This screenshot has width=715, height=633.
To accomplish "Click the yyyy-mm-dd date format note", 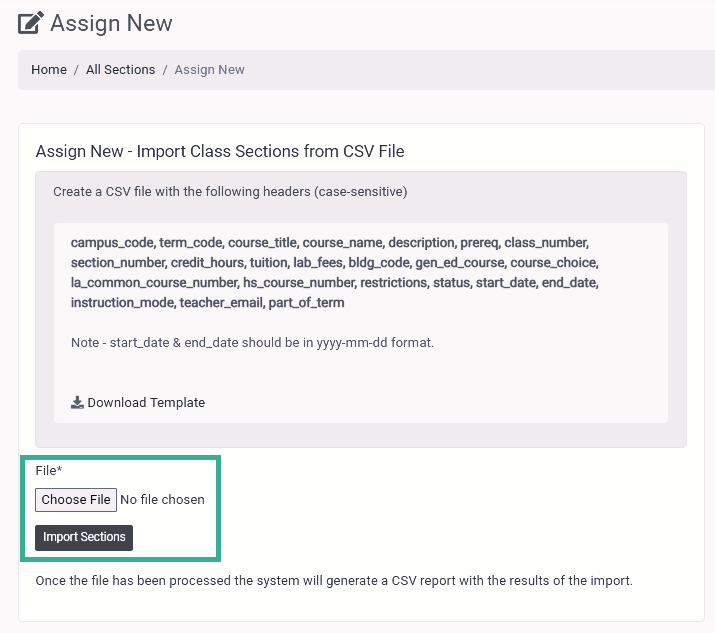I will point(252,342).
